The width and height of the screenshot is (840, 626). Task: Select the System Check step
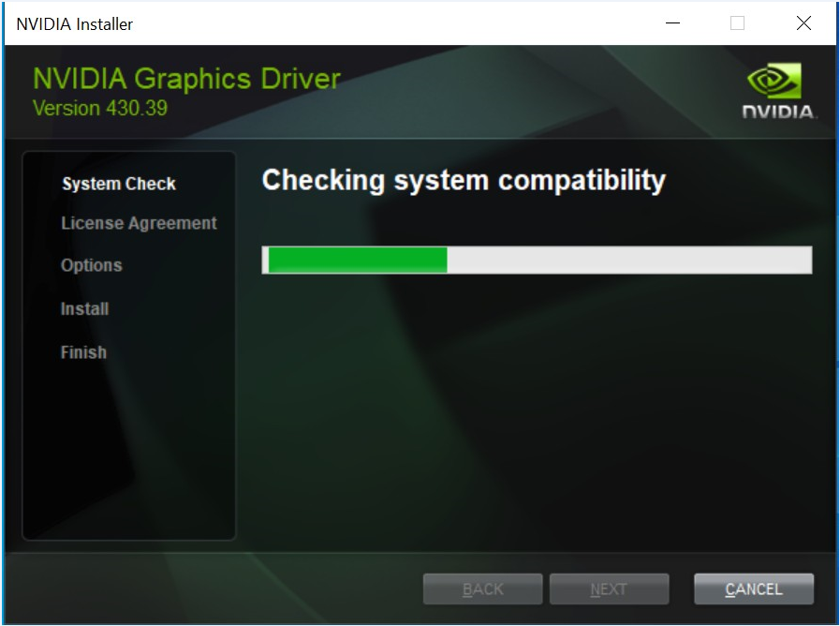point(119,184)
